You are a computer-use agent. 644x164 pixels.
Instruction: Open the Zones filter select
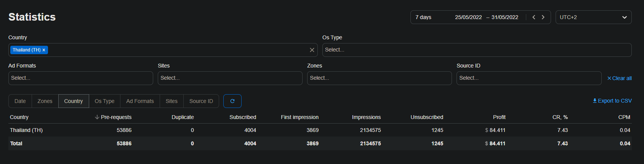click(x=379, y=78)
